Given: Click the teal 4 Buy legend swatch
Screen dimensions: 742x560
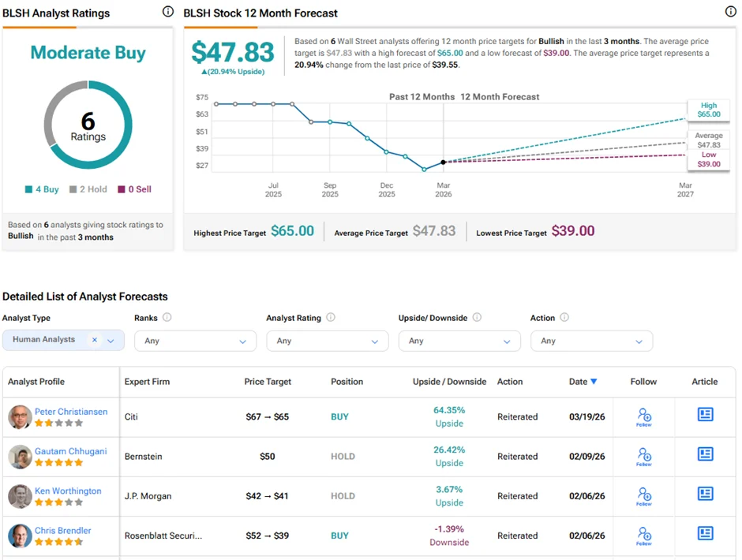Looking at the screenshot, I should [x=28, y=189].
